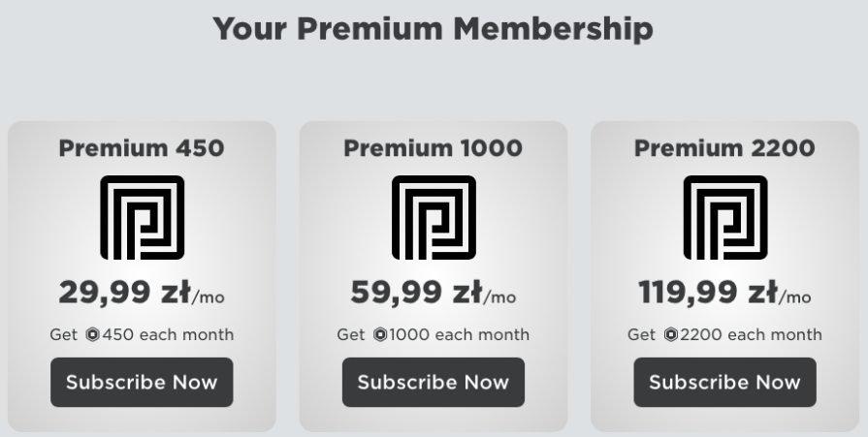Image resolution: width=868 pixels, height=437 pixels.
Task: Select the Premium 450 title text
Action: coord(142,148)
